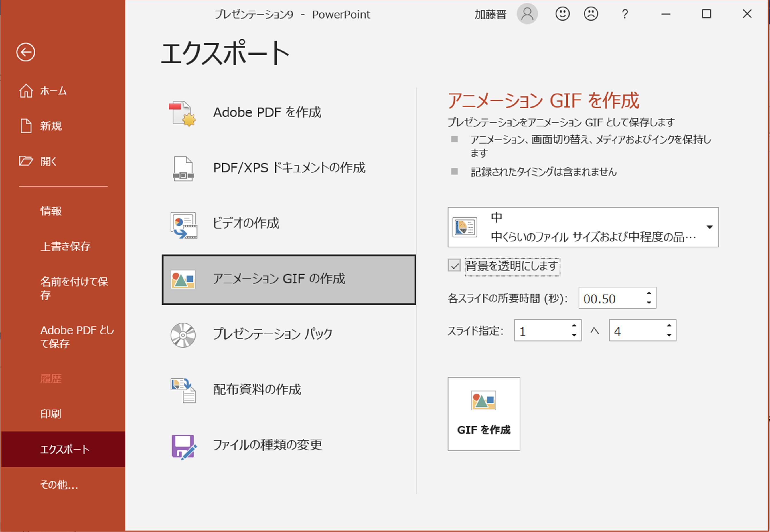
Task: Increase the starting slide number
Action: tap(574, 326)
